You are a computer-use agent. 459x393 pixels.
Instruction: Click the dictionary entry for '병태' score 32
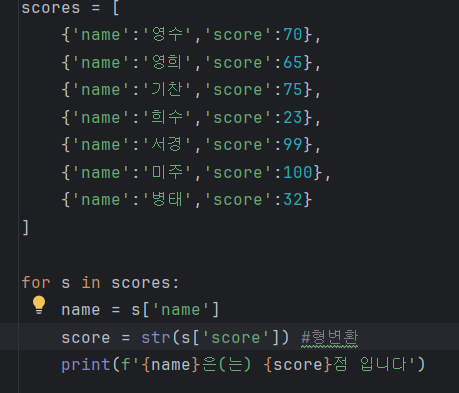(187, 200)
